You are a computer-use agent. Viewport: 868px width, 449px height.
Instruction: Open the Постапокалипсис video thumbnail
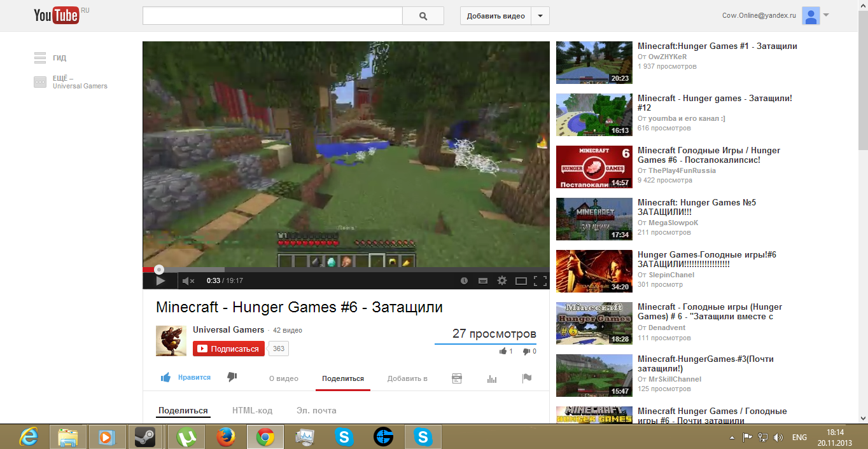pyautogui.click(x=594, y=167)
